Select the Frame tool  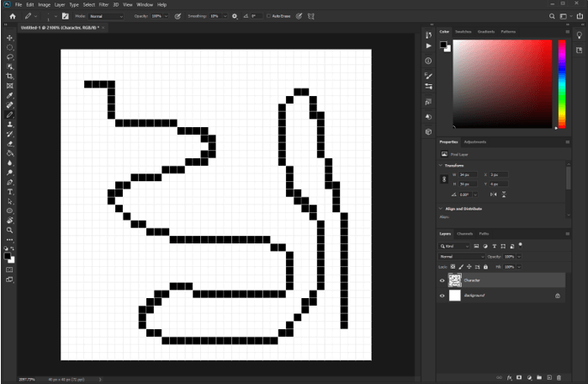10,86
